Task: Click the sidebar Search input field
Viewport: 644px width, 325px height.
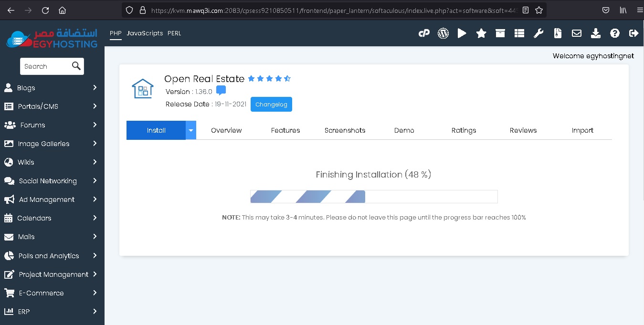Action: click(45, 66)
